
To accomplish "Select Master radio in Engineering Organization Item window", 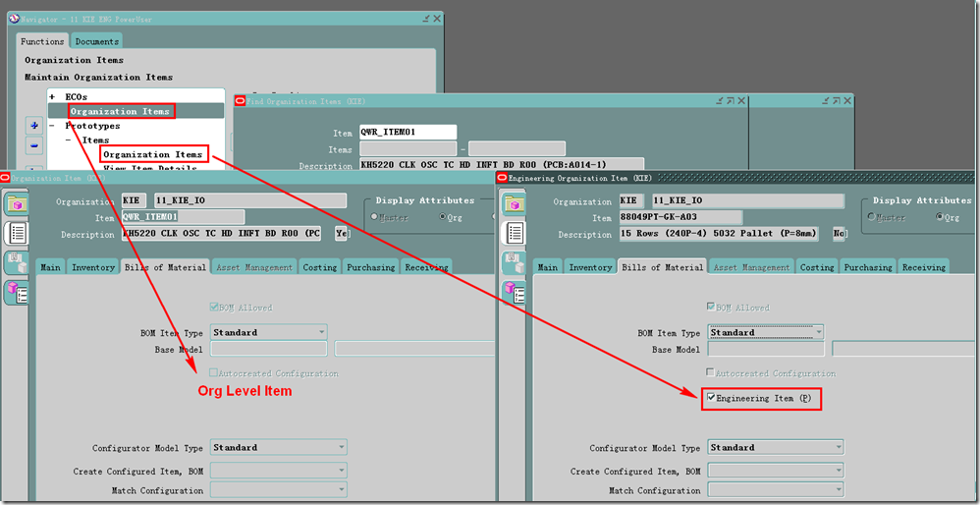I will coord(871,217).
